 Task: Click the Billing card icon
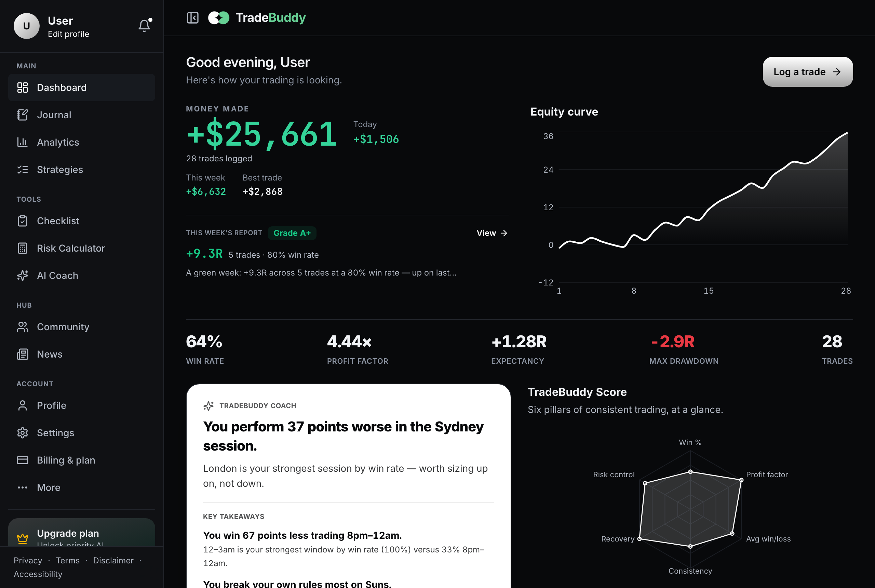23,460
